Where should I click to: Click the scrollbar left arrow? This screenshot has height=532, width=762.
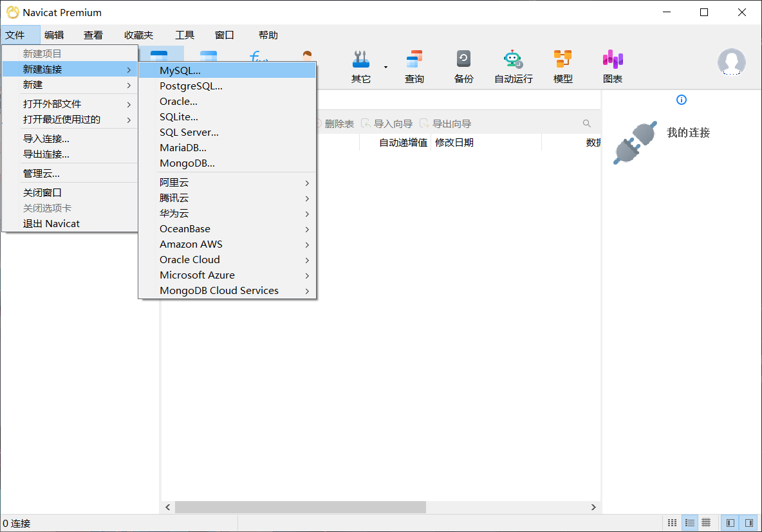tap(168, 507)
